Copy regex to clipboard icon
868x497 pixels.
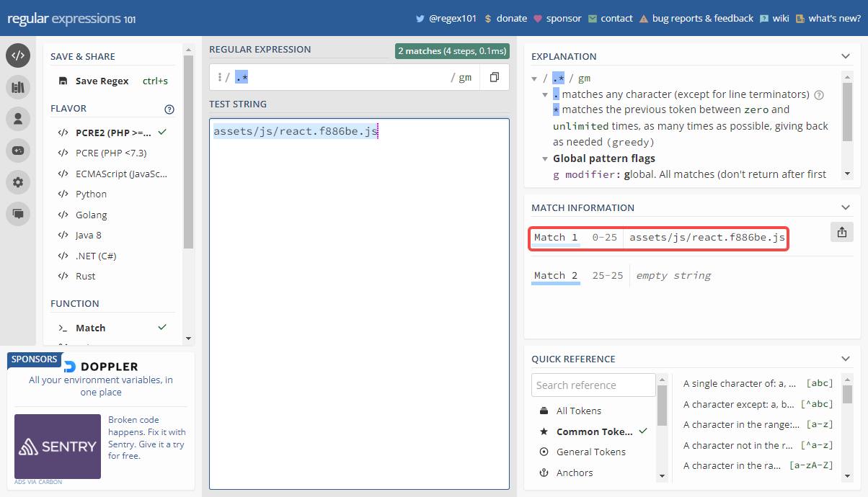(x=494, y=77)
